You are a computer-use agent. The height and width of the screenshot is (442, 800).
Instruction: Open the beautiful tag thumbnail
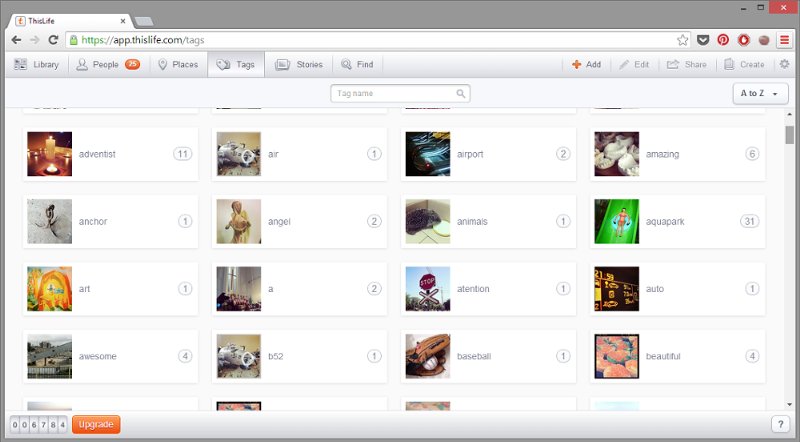(616, 356)
